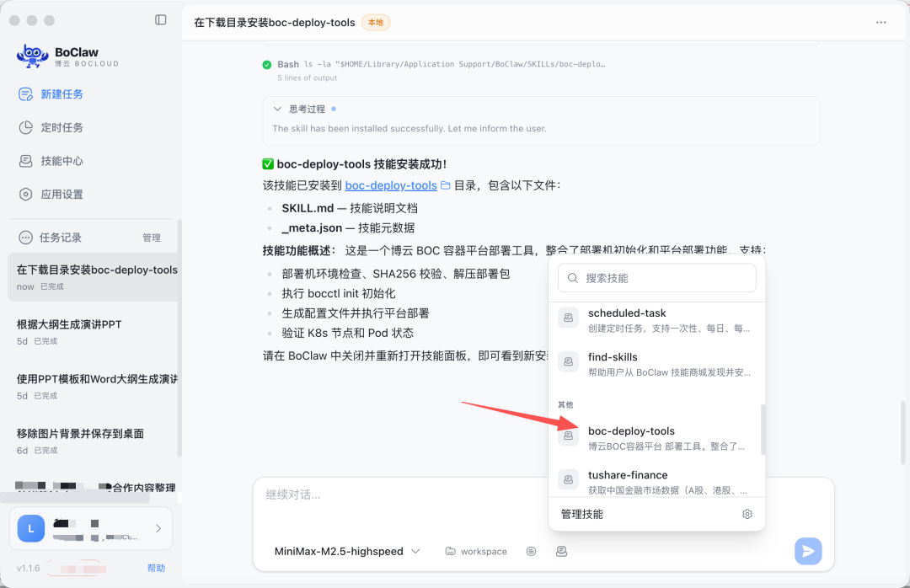Click the 搜索技能 search field
Image resolution: width=910 pixels, height=588 pixels.
[x=656, y=277]
